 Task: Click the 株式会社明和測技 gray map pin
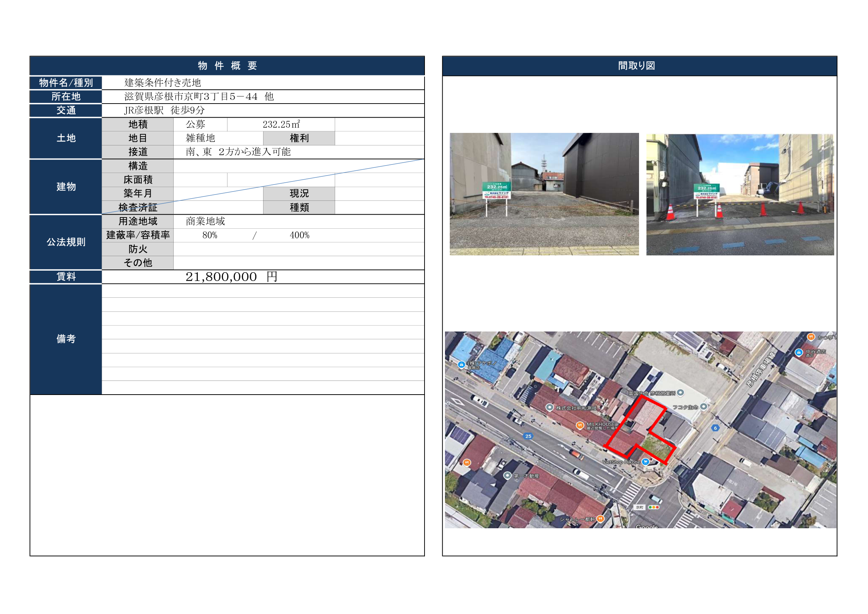tap(550, 408)
